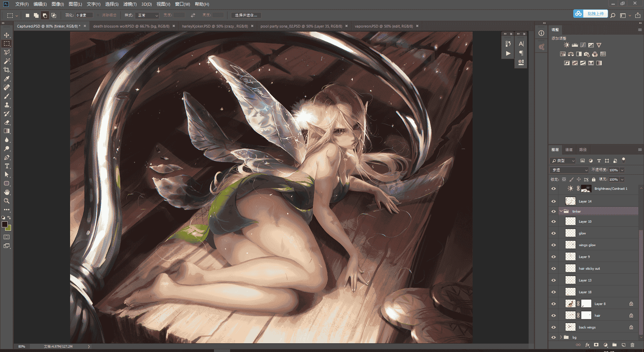Collapse the tinker layer group

coord(561,211)
